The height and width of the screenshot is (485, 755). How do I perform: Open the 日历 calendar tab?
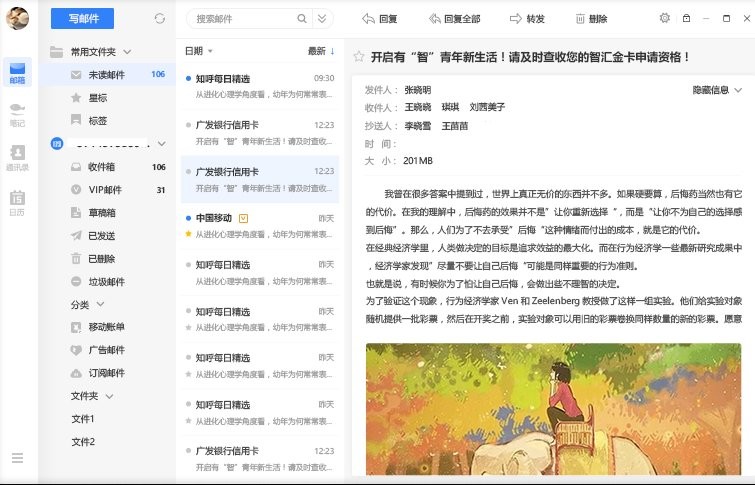tap(17, 203)
